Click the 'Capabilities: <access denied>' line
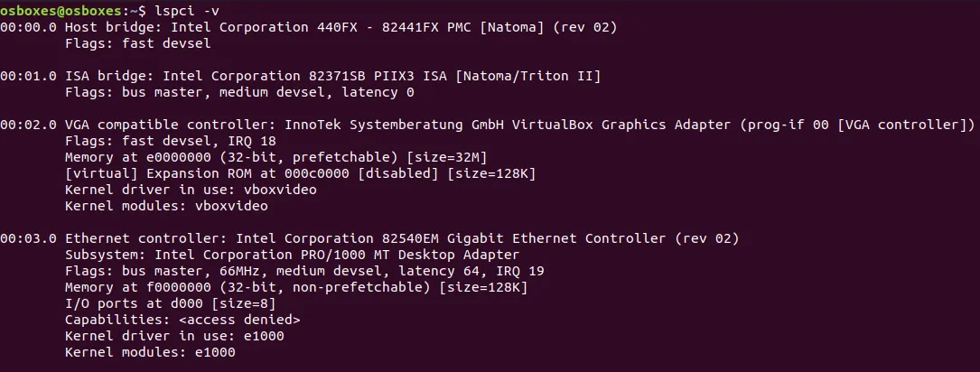The image size is (980, 372). pyautogui.click(x=182, y=321)
